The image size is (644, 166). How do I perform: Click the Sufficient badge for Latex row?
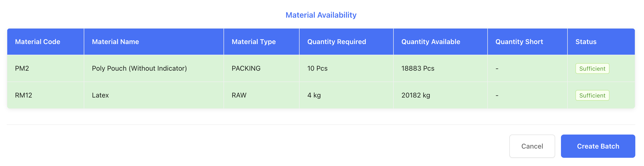(x=592, y=95)
